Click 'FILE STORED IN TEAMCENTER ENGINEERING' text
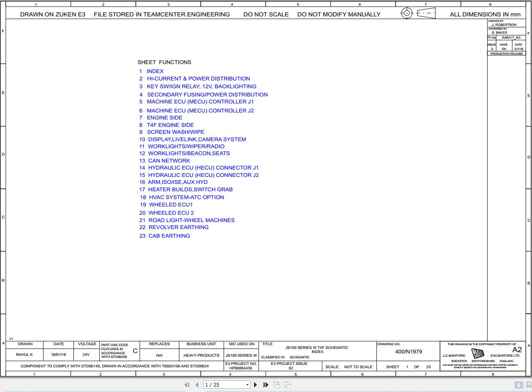The height and width of the screenshot is (392, 532). click(162, 14)
